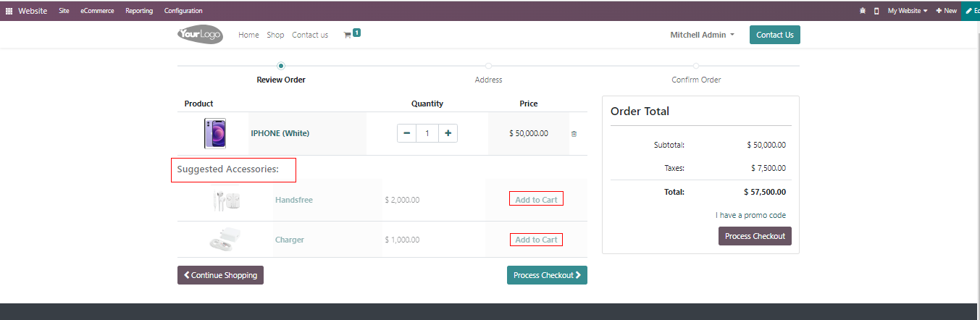Open the Reporting menu
980x320 pixels.
139,11
